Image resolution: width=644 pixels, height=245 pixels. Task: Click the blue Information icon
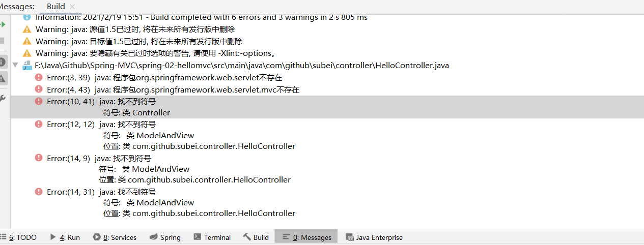[27, 17]
